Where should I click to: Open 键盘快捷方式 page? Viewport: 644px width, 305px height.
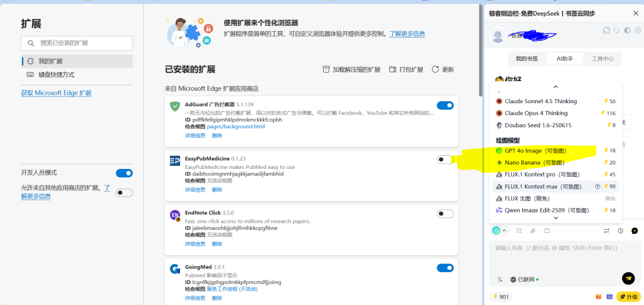(77, 75)
